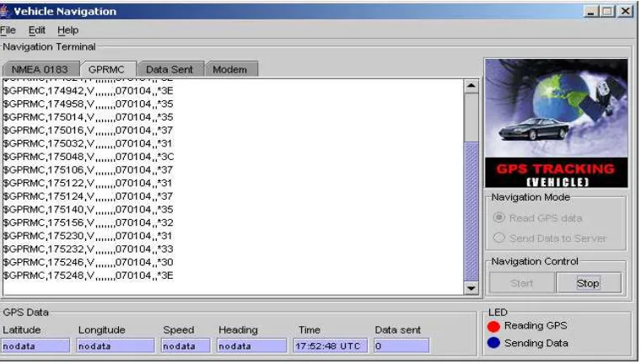Screen dimensions: 641x364
Task: Click the Vehicle Navigation title bar Java icon
Action: point(5,12)
